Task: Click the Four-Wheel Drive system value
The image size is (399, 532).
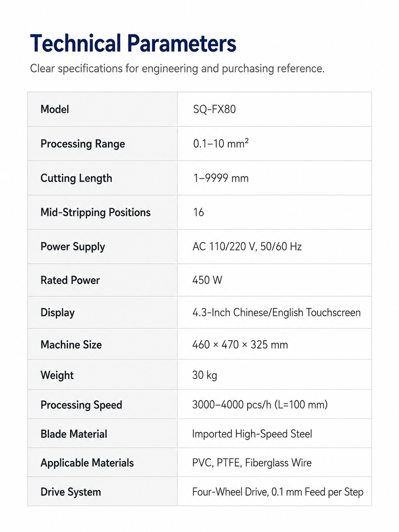Action: 278,492
